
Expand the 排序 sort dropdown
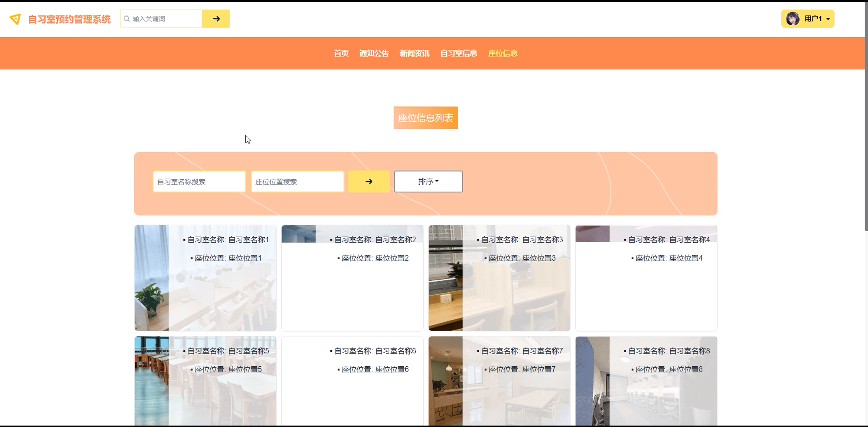coord(428,181)
